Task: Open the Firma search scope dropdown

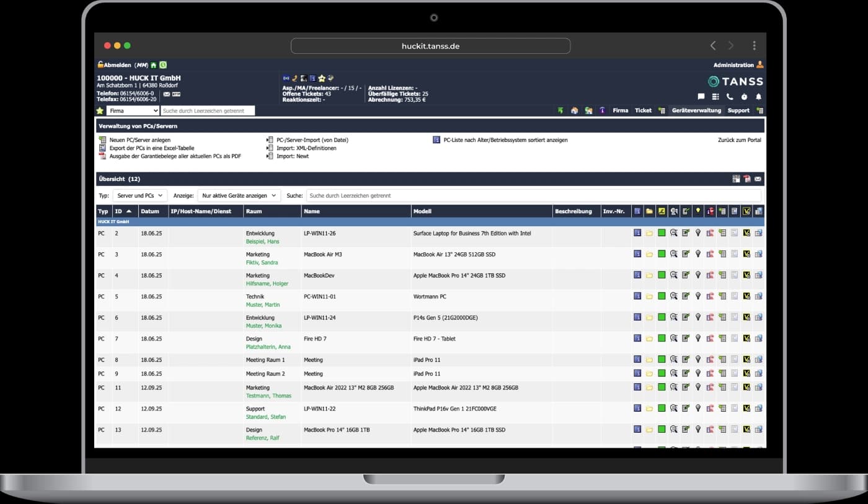Action: click(133, 111)
